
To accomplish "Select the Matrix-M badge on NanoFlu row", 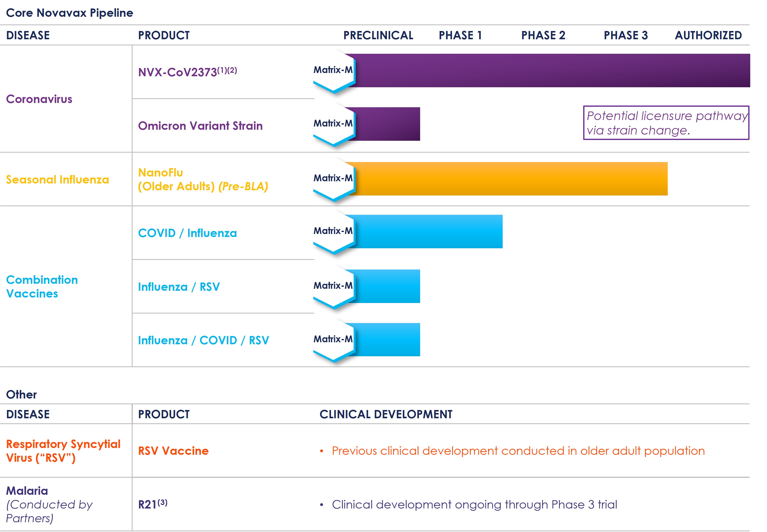I will 333,178.
